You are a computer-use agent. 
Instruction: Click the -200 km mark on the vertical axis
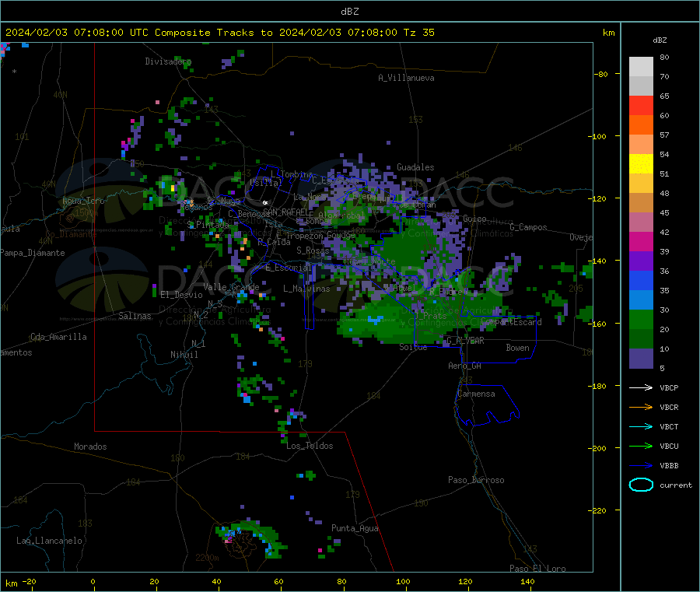(597, 448)
